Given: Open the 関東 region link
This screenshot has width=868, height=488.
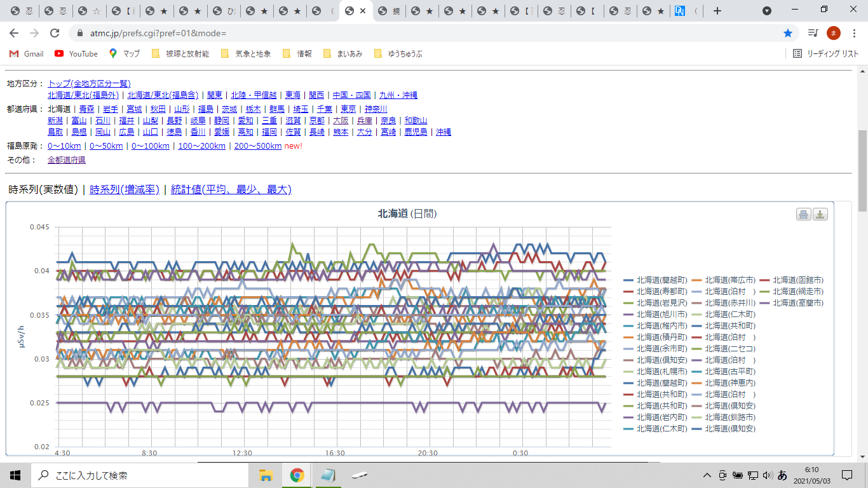Looking at the screenshot, I should click(215, 95).
